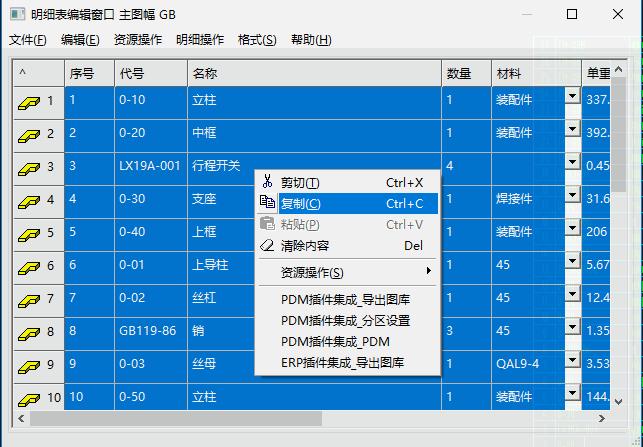Select the material cell QAL9-4
Viewport: 643px width, 447px height.
point(528,367)
